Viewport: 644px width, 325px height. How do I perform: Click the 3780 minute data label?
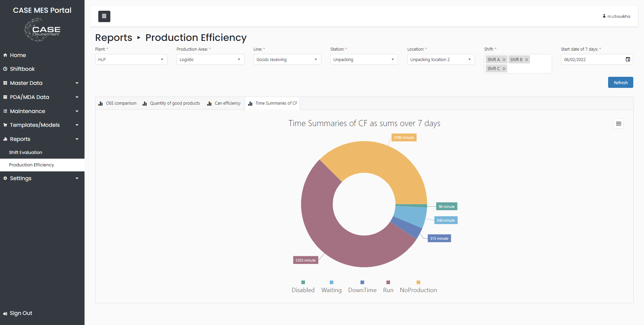click(404, 138)
